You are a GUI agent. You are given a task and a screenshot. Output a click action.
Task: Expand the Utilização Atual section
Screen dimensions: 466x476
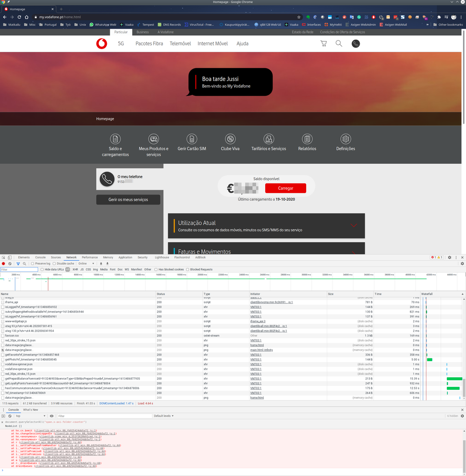point(354,225)
